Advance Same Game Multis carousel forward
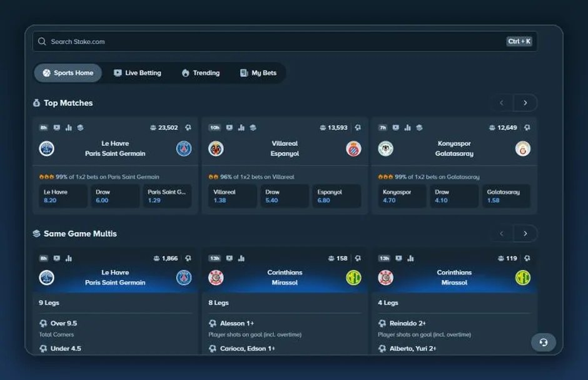 tap(525, 234)
